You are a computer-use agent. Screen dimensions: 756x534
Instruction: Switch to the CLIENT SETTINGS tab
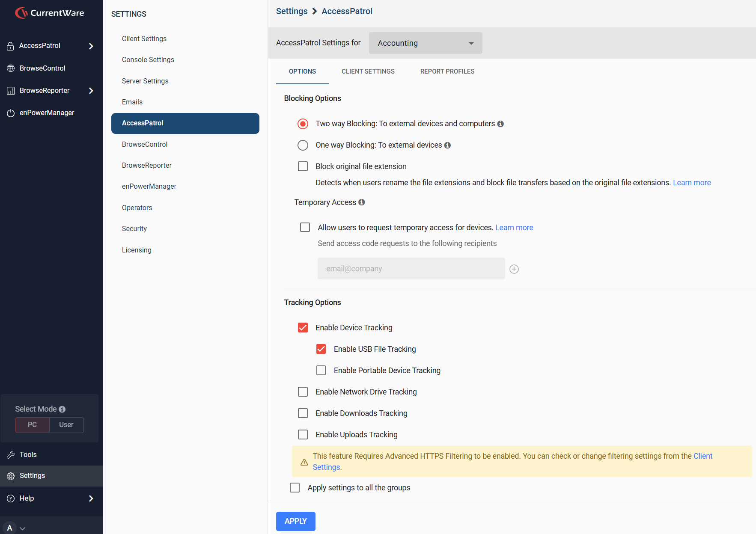tap(368, 71)
